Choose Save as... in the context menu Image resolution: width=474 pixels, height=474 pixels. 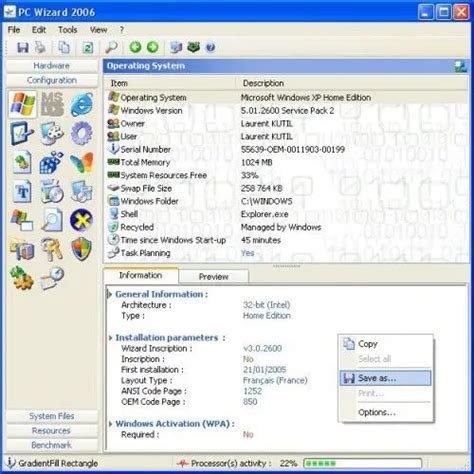click(386, 378)
